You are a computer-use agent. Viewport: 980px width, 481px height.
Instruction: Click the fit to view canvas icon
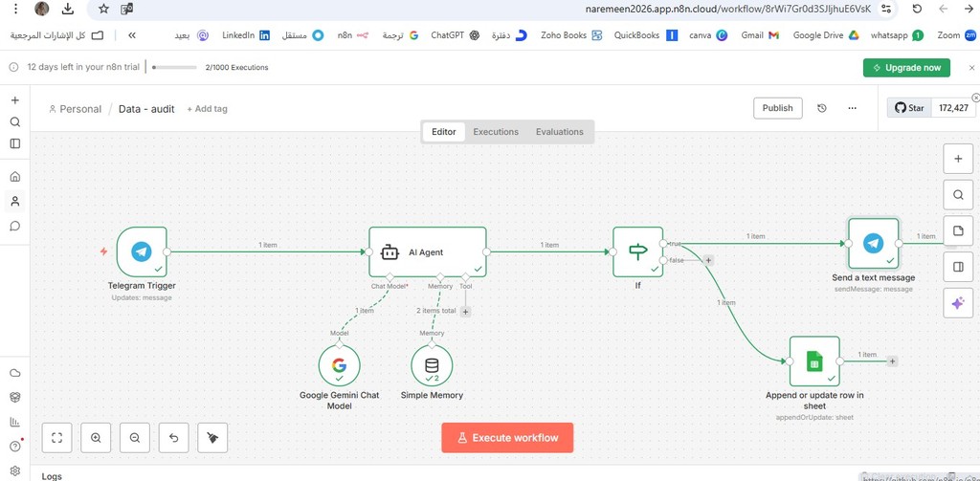coord(57,438)
